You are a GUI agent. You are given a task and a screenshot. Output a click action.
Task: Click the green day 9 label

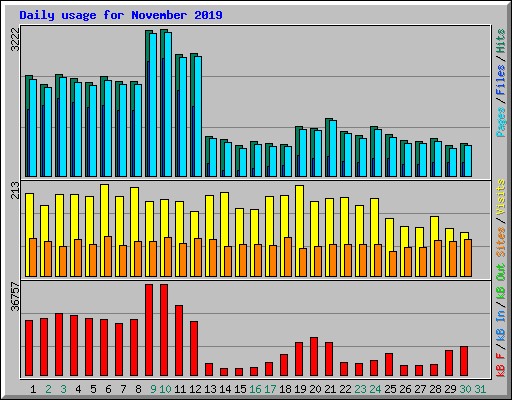tap(153, 389)
